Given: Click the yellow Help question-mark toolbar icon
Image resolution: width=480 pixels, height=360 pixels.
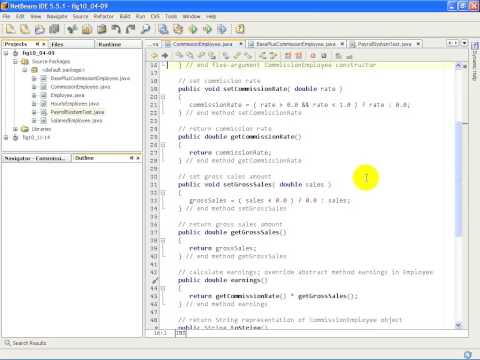Looking at the screenshot, I should (240, 29).
